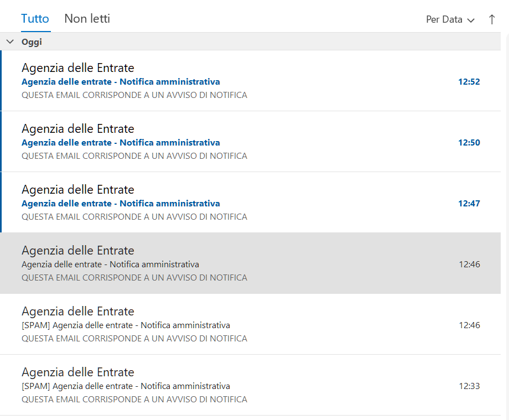The width and height of the screenshot is (509, 420).
Task: Open the bold subject of the 12:50 email
Action: point(121,143)
